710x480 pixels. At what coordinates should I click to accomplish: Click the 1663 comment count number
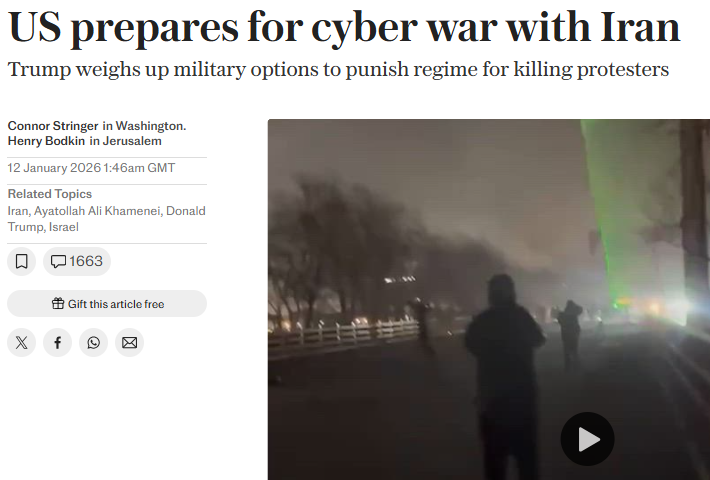point(86,261)
